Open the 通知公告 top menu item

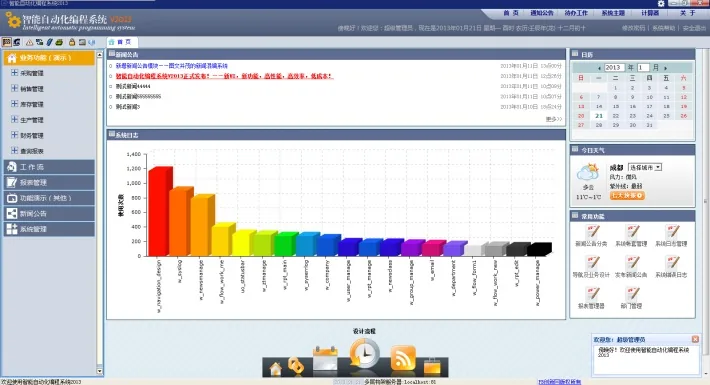pyautogui.click(x=542, y=13)
